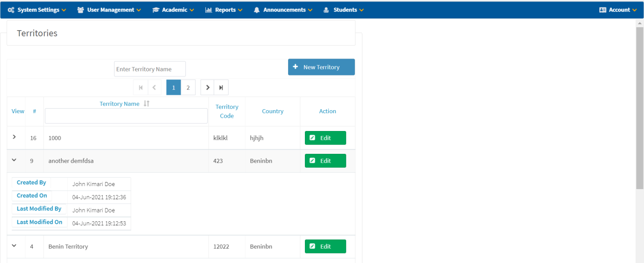Go to the previous page arrow

coord(154,87)
